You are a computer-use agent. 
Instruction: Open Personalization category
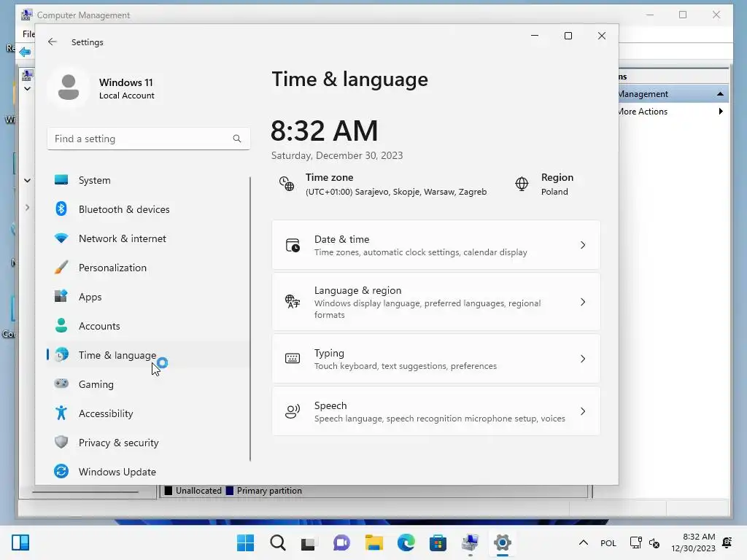(148, 268)
